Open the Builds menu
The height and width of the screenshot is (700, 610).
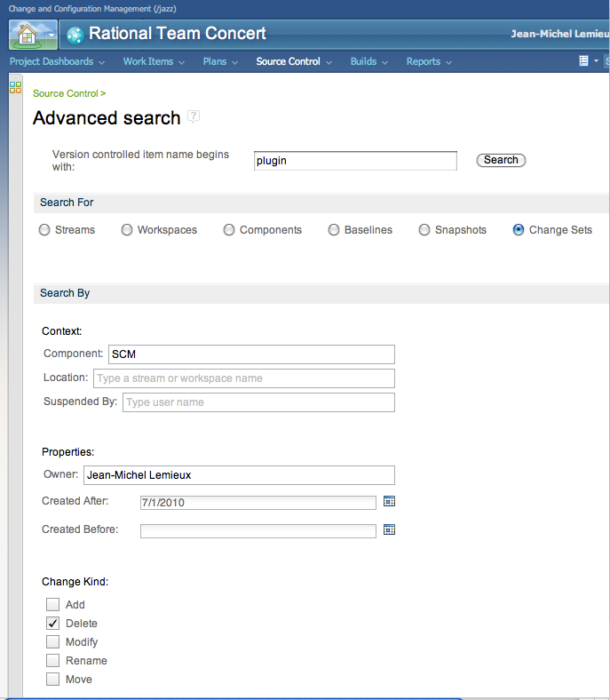[x=368, y=61]
